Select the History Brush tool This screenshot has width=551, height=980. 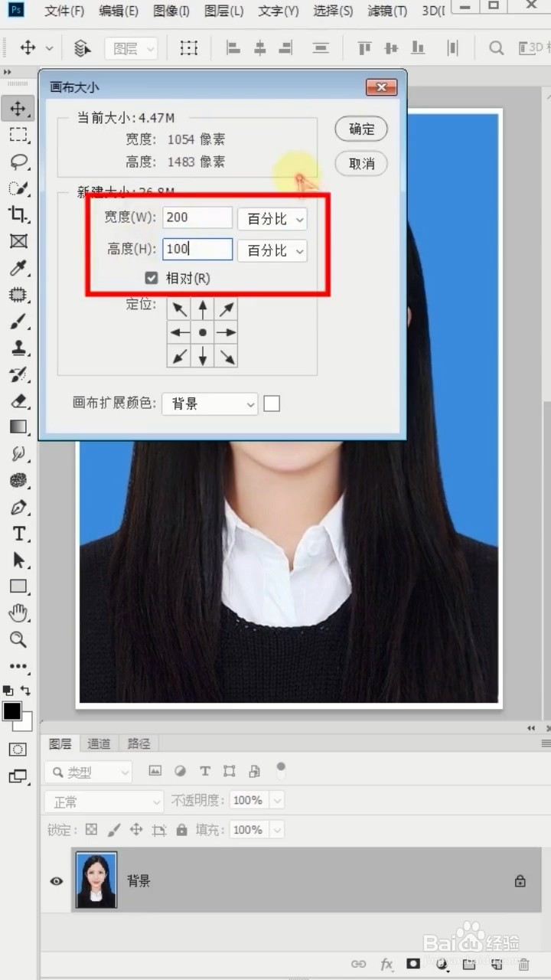18,374
